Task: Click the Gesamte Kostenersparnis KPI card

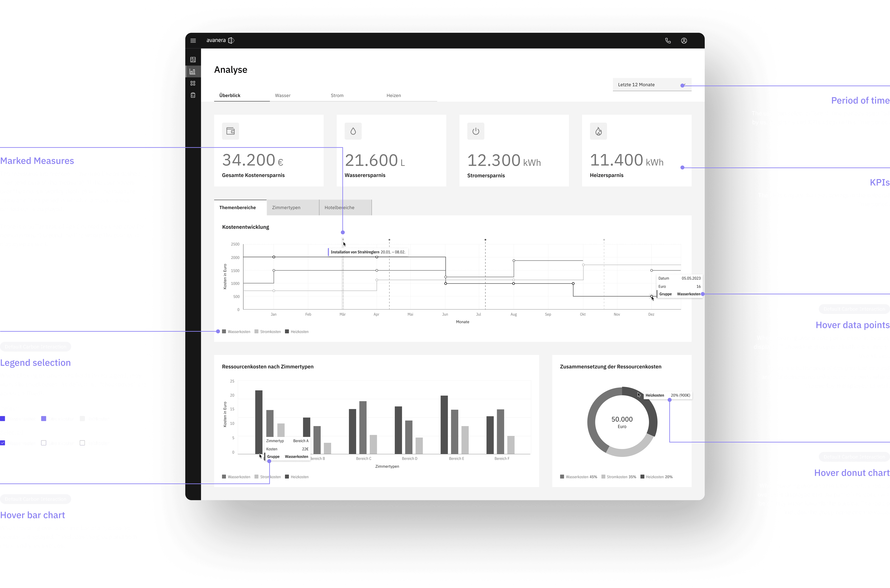Action: [269, 150]
